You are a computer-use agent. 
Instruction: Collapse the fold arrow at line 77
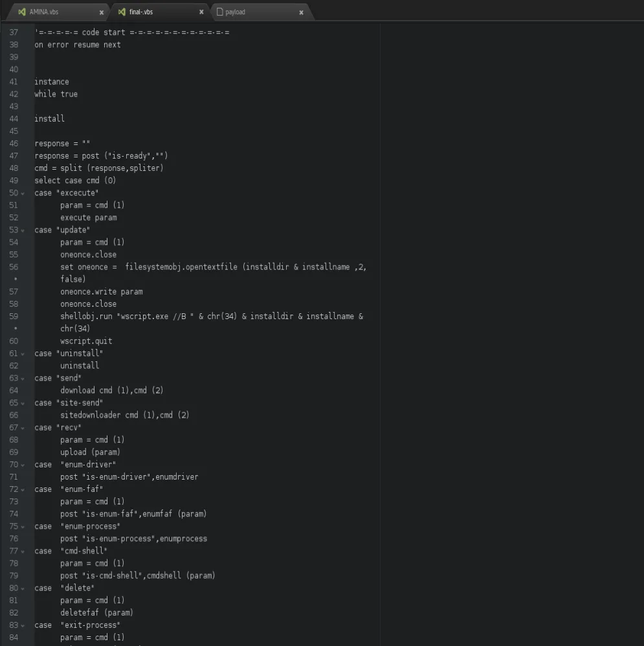point(23,551)
